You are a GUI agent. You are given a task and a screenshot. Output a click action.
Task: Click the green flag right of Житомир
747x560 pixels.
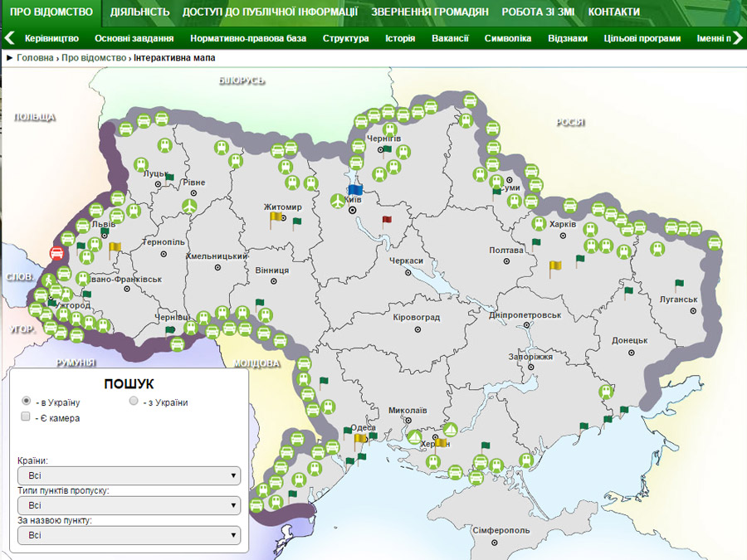(x=296, y=222)
